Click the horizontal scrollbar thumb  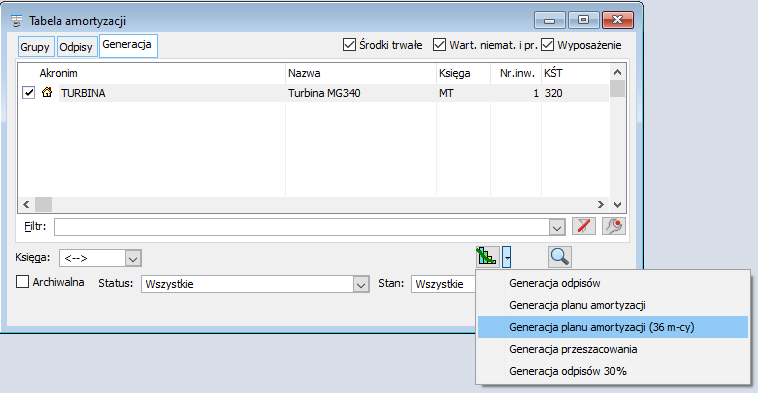click(44, 204)
